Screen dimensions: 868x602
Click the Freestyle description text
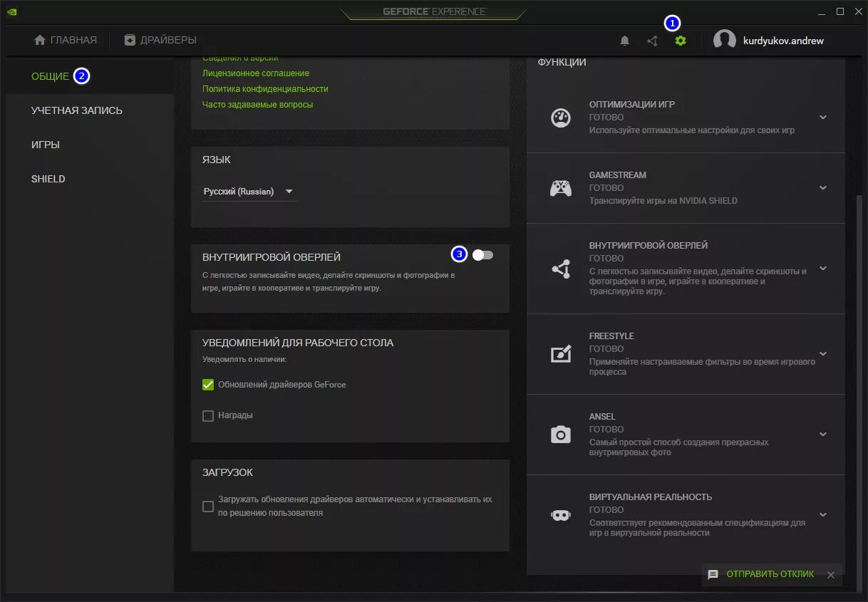tap(702, 367)
